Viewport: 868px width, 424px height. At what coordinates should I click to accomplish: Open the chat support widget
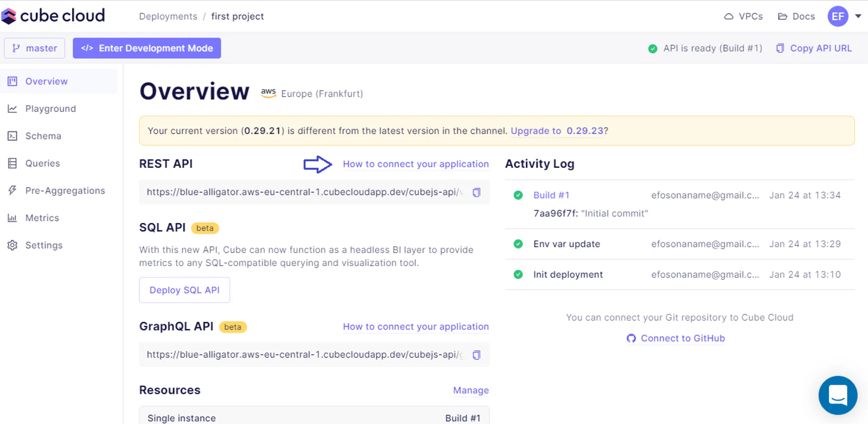(x=838, y=395)
